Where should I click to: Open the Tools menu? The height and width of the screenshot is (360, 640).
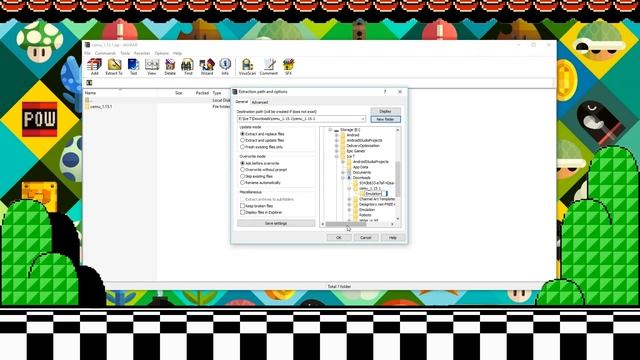tap(125, 53)
